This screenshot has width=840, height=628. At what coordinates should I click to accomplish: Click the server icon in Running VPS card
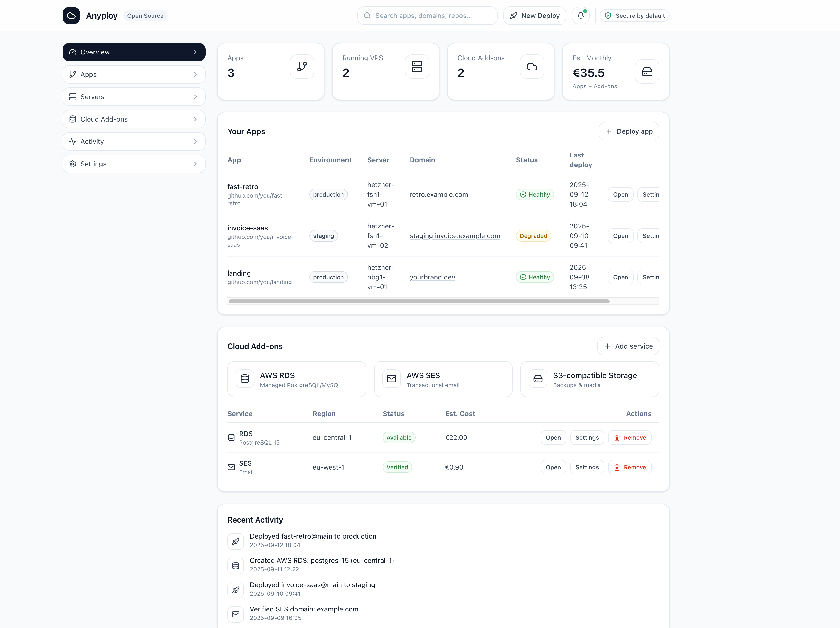tap(417, 67)
